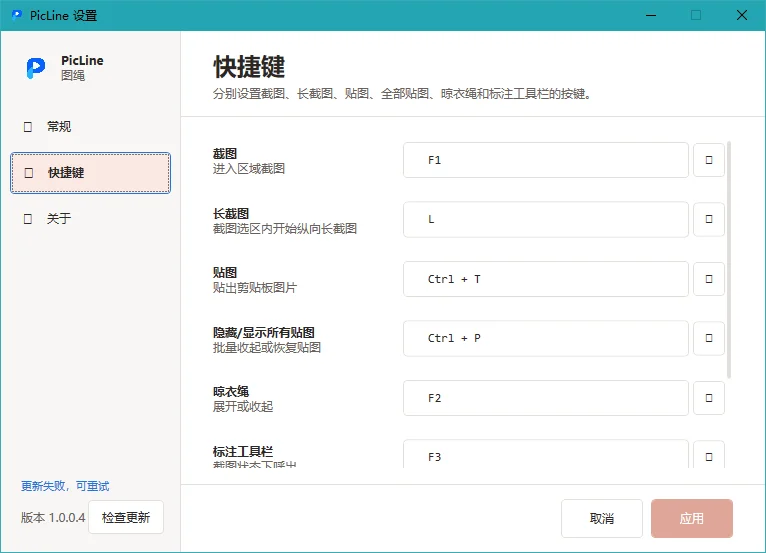The height and width of the screenshot is (553, 766).
Task: Click the 标注工具栏 label
Action: click(243, 451)
